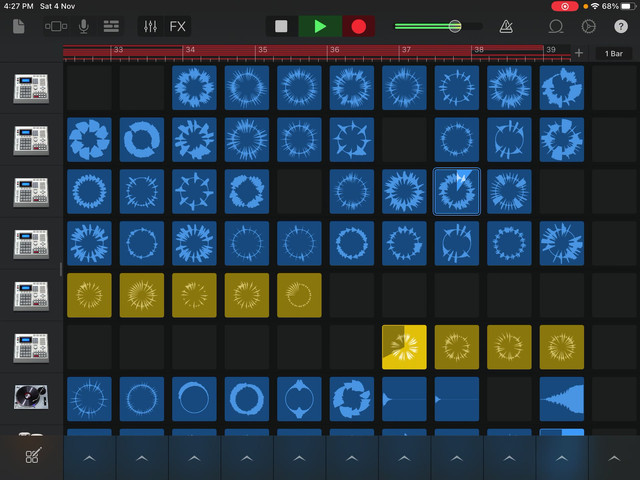Open the 1 Bar time snap setting

pyautogui.click(x=613, y=53)
